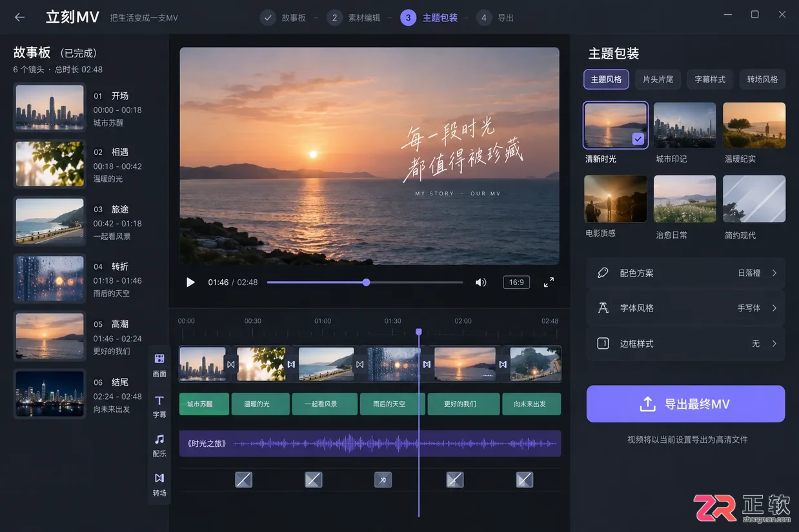Image resolution: width=799 pixels, height=532 pixels.
Task: Select fifth transition effect tile in bottom row
Action: (x=525, y=479)
